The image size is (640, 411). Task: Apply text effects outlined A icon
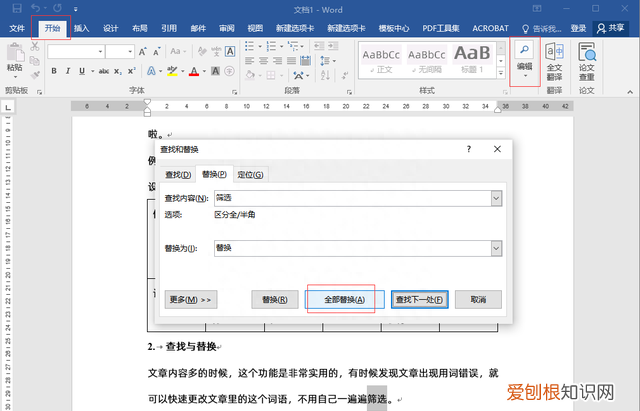tap(151, 71)
